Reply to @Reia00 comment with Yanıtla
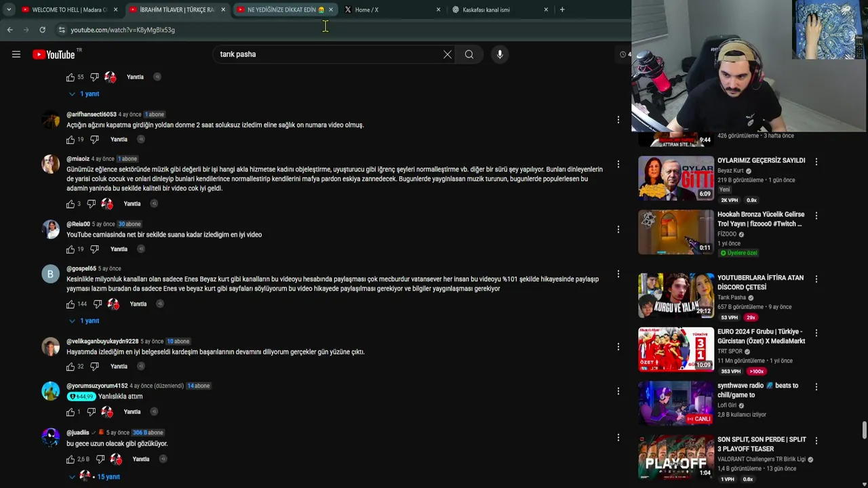Screen dimensions: 868x488 pyautogui.click(x=119, y=249)
